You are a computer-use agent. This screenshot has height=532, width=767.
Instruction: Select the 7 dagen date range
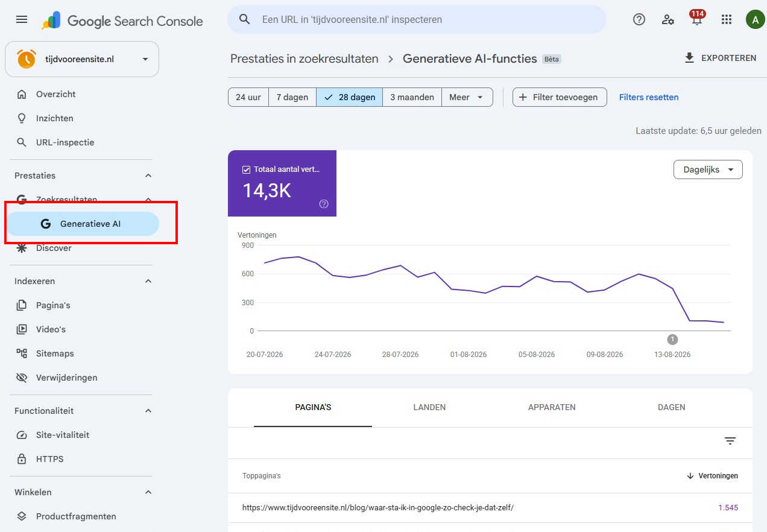coord(292,97)
